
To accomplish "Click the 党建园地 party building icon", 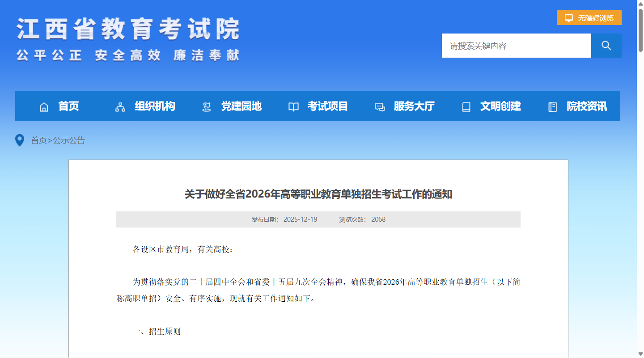I will pos(206,106).
